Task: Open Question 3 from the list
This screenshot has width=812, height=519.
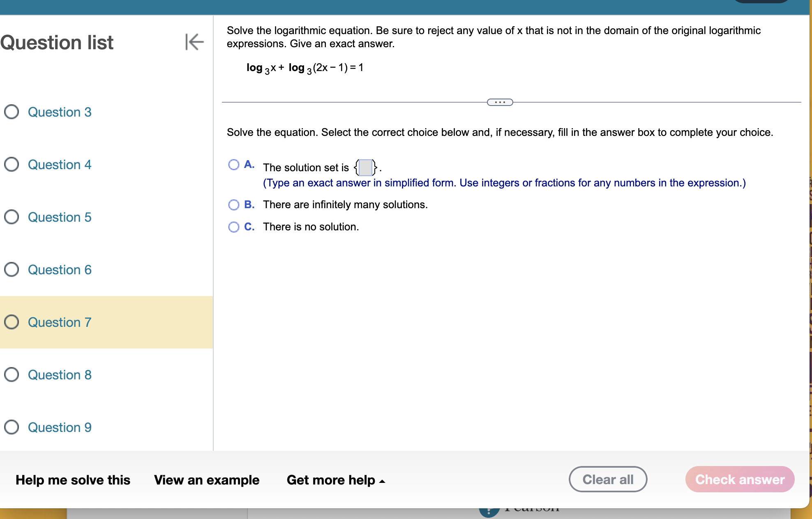Action: (x=60, y=112)
